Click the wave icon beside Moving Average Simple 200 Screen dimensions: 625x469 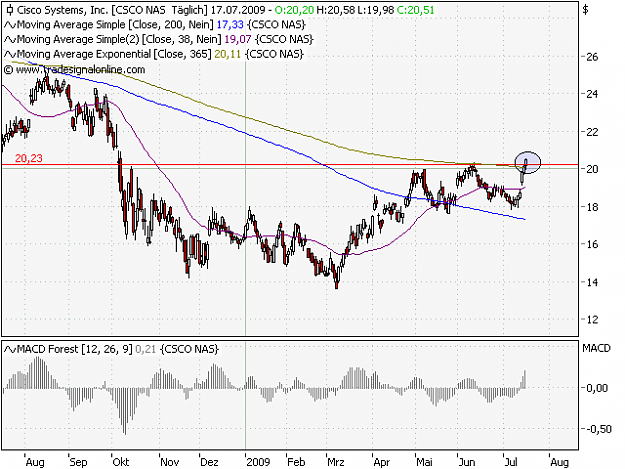pos(10,25)
